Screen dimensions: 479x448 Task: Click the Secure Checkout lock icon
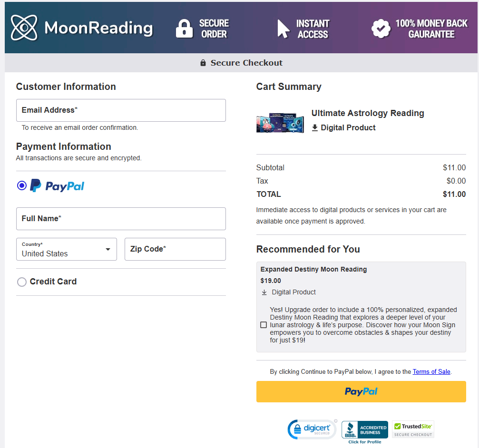pyautogui.click(x=203, y=62)
